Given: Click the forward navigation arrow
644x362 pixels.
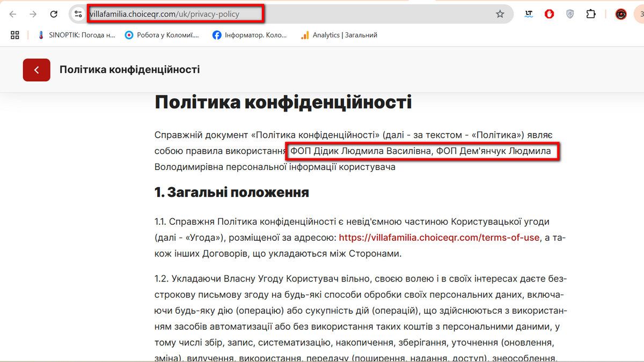Looking at the screenshot, I should (33, 14).
